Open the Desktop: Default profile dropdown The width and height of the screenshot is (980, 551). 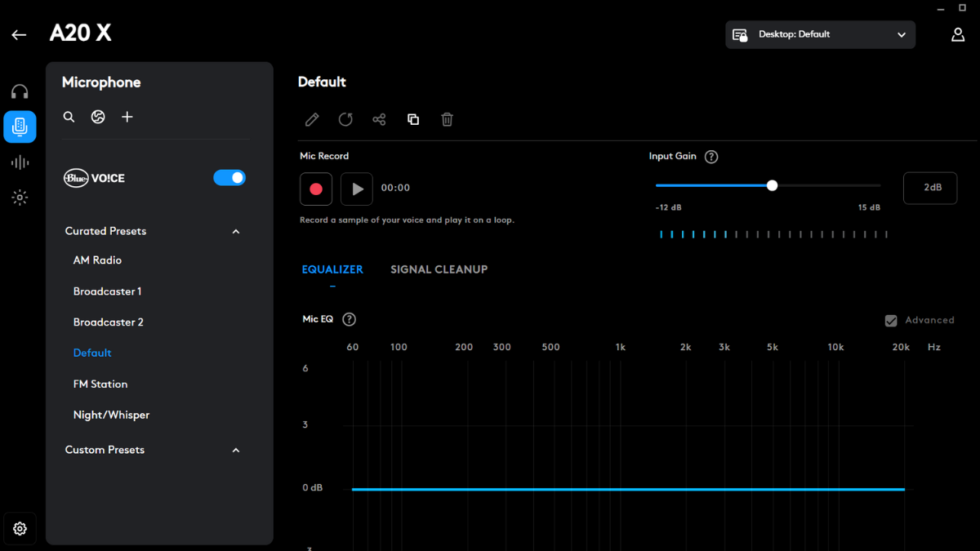point(820,35)
